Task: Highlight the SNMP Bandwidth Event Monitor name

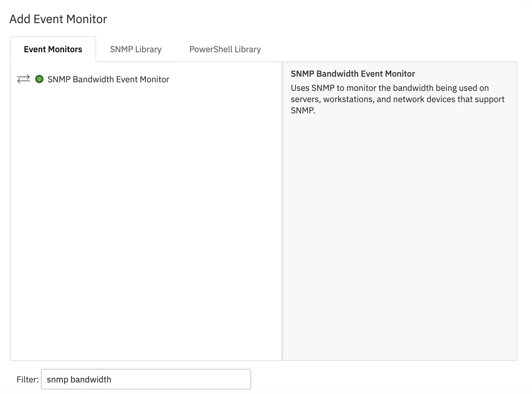Action: [x=108, y=79]
